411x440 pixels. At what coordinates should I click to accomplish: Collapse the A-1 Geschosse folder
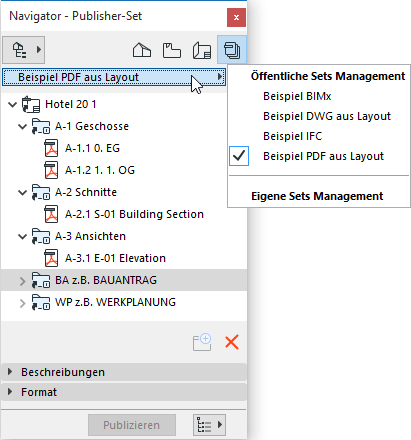pyautogui.click(x=22, y=127)
